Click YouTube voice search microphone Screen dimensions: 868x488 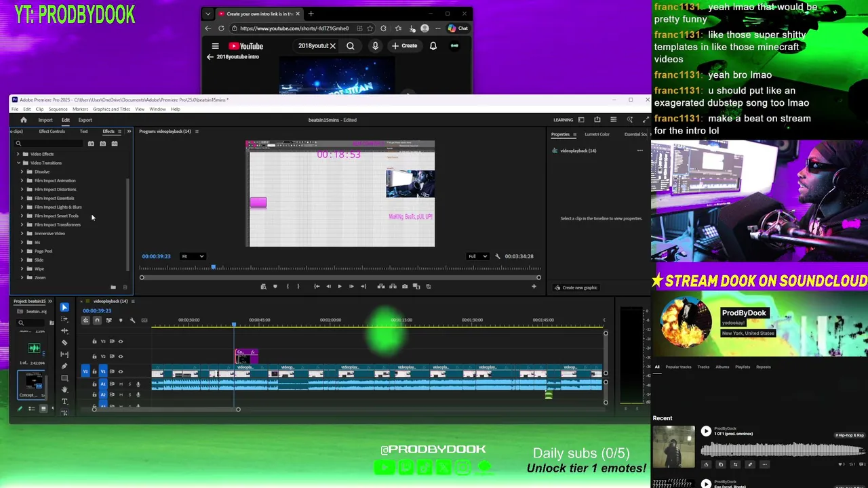point(375,46)
